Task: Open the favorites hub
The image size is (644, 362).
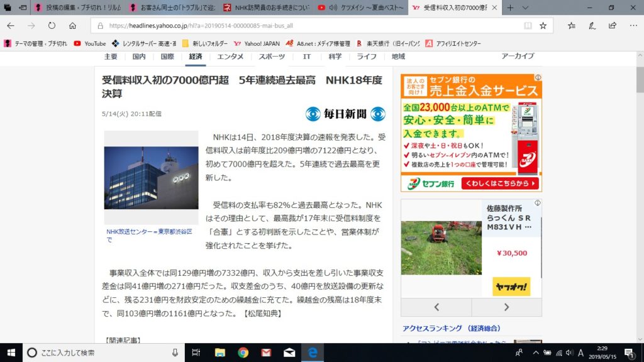Action: 571,25
